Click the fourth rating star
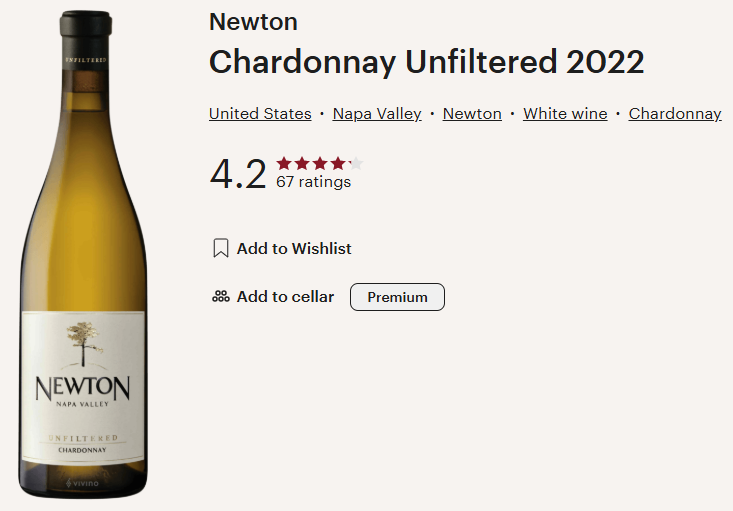 point(338,163)
